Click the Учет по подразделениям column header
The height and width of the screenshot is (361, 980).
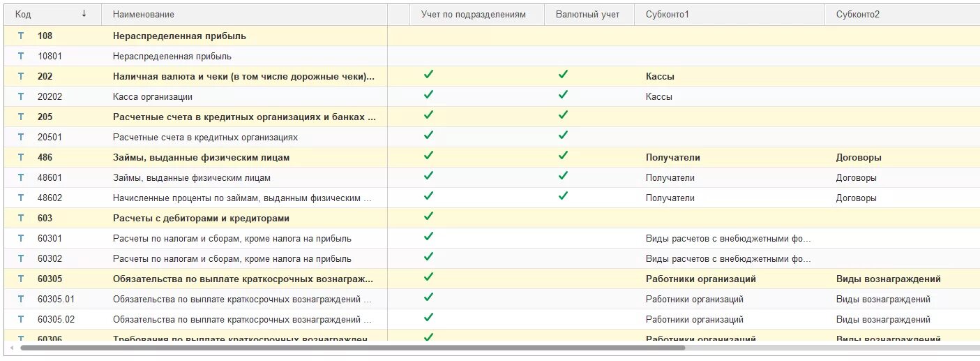click(477, 14)
